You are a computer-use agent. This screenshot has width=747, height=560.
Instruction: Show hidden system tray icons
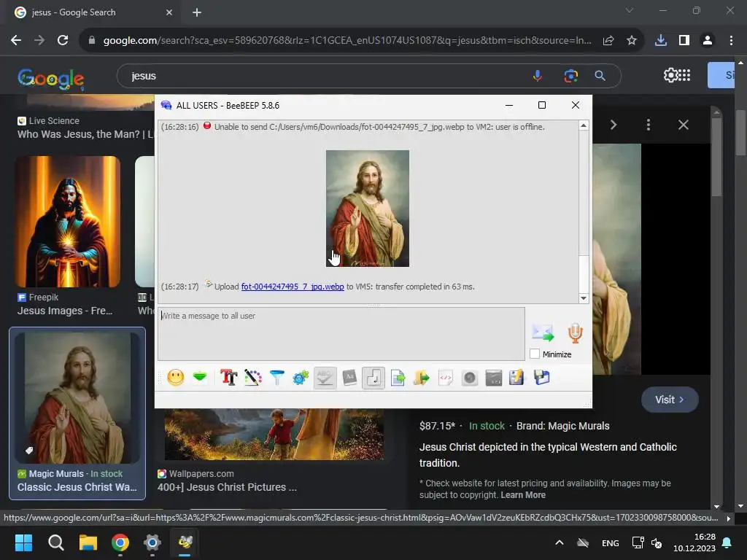pyautogui.click(x=560, y=542)
